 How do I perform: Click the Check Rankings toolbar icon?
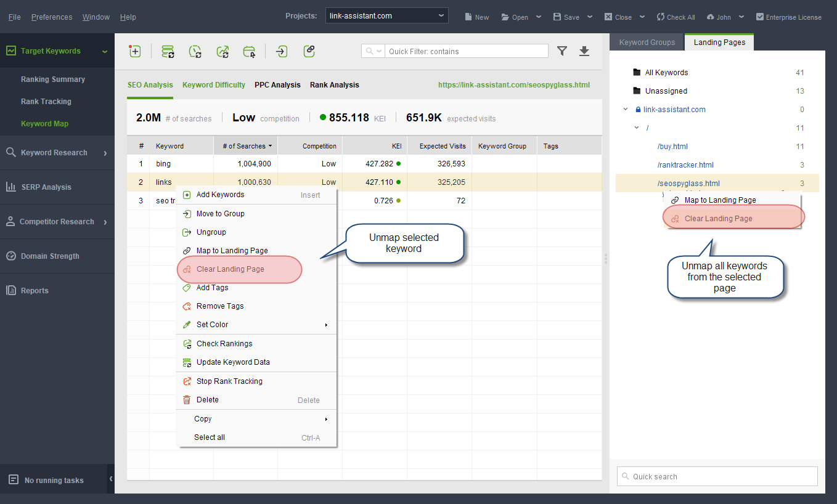(223, 51)
